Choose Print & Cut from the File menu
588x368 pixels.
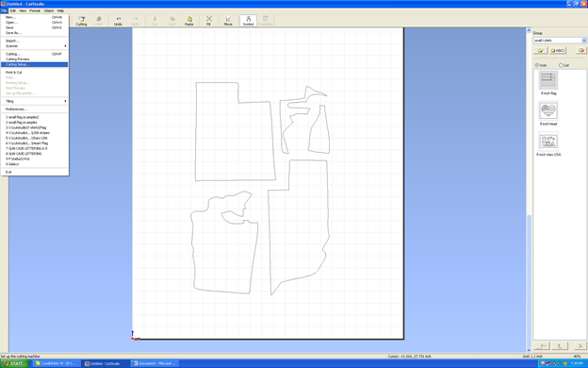pos(35,72)
